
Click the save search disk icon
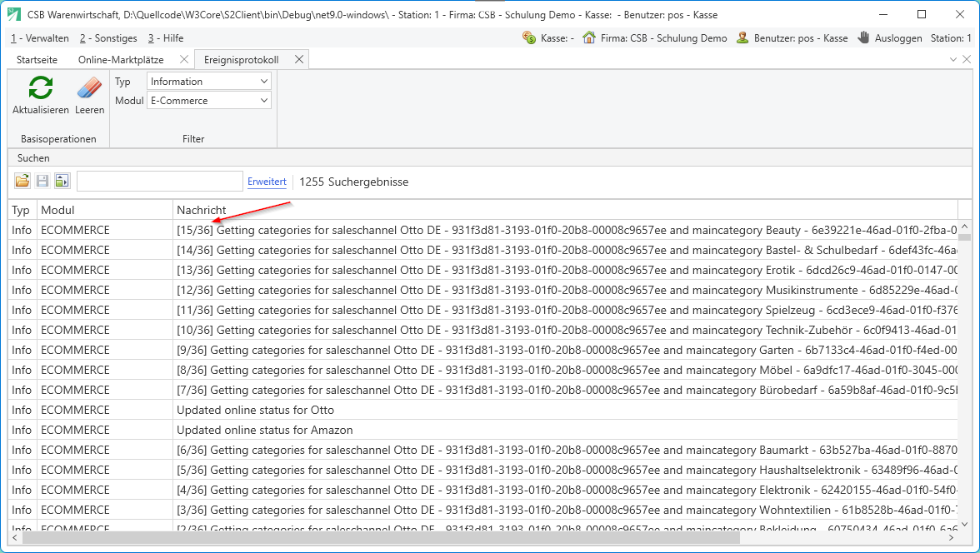pyautogui.click(x=42, y=182)
